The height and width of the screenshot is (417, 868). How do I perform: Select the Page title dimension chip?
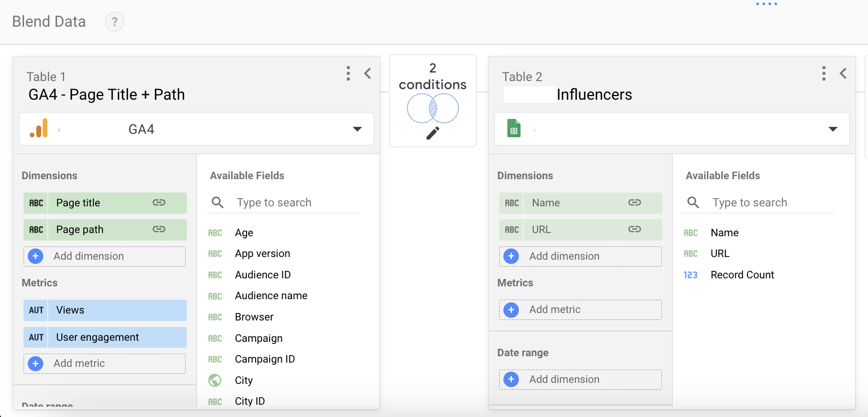coord(105,203)
